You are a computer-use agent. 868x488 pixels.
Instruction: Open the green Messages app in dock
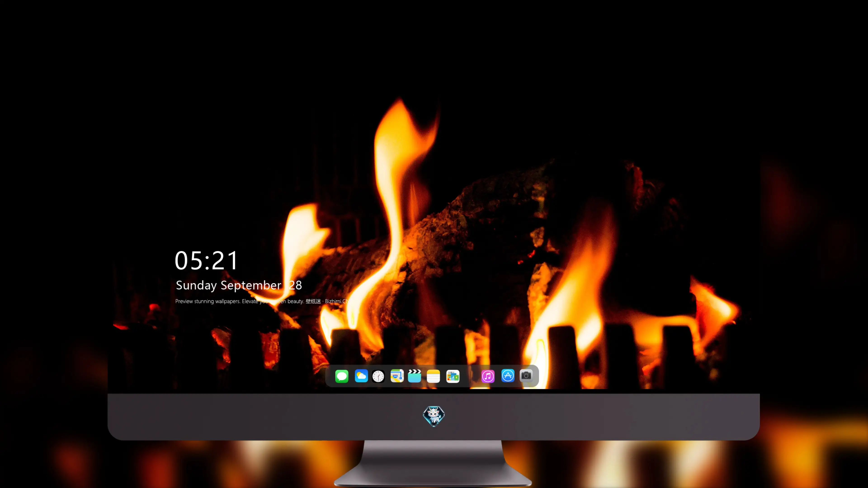point(342,376)
